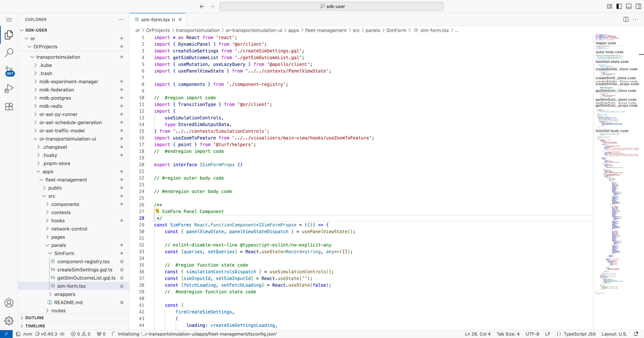Open the Accounts menu icon
Viewport: 644px width, 338px height.
(x=9, y=303)
